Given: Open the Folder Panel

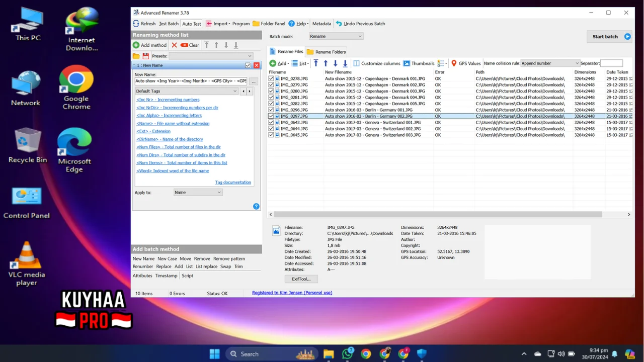Looking at the screenshot, I should point(269,24).
